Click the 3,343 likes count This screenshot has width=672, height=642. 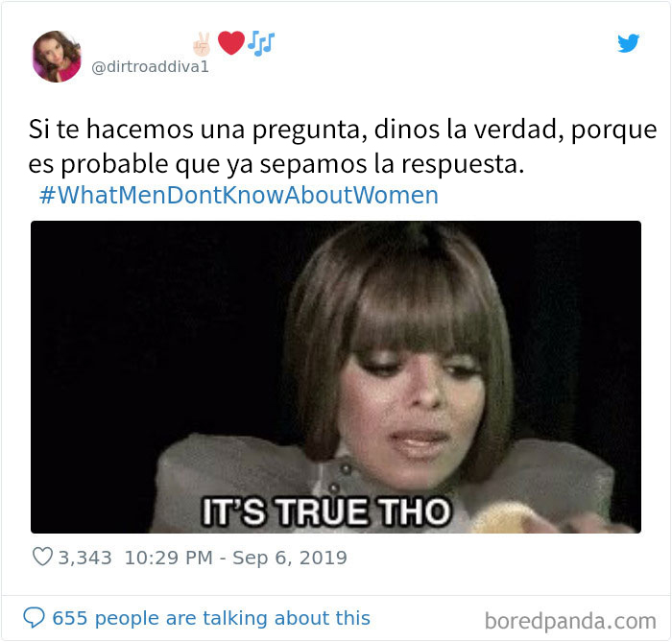coord(84,558)
